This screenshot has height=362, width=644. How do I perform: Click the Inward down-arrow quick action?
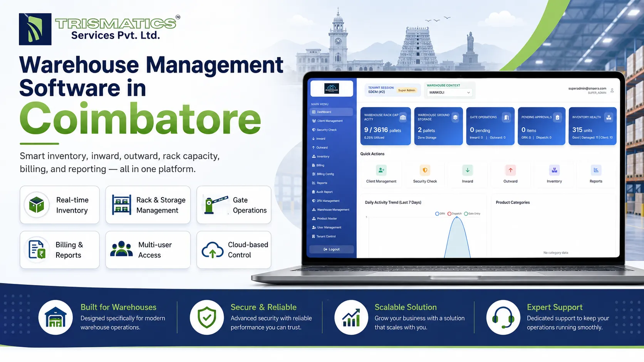[468, 170]
